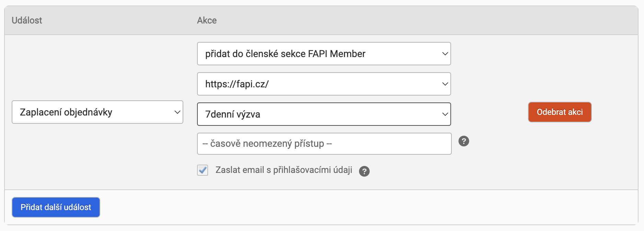Click chevron arrow on 7denní výzva select
The image size is (644, 231).
445,114
